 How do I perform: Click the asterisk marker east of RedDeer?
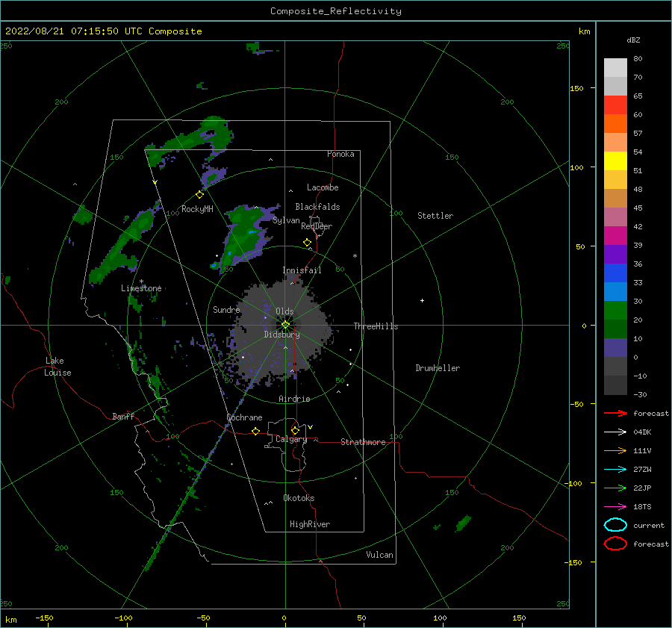pyautogui.click(x=355, y=256)
